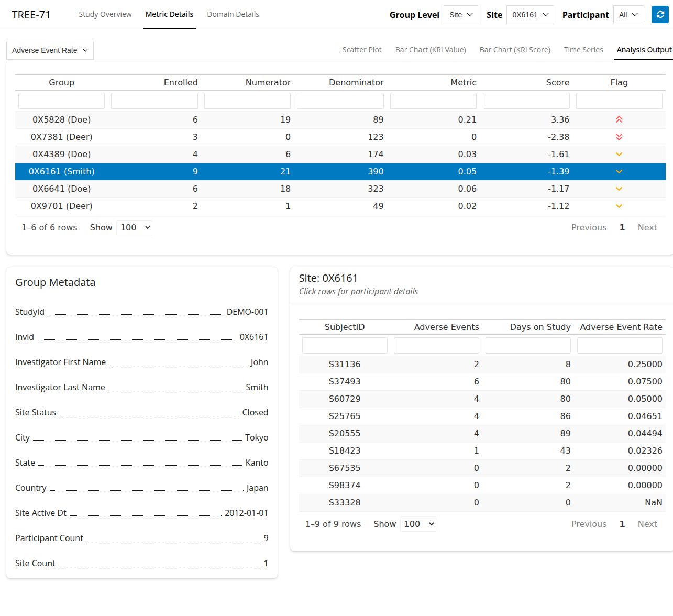Sort by Score column header
The image size is (673, 616).
point(557,82)
